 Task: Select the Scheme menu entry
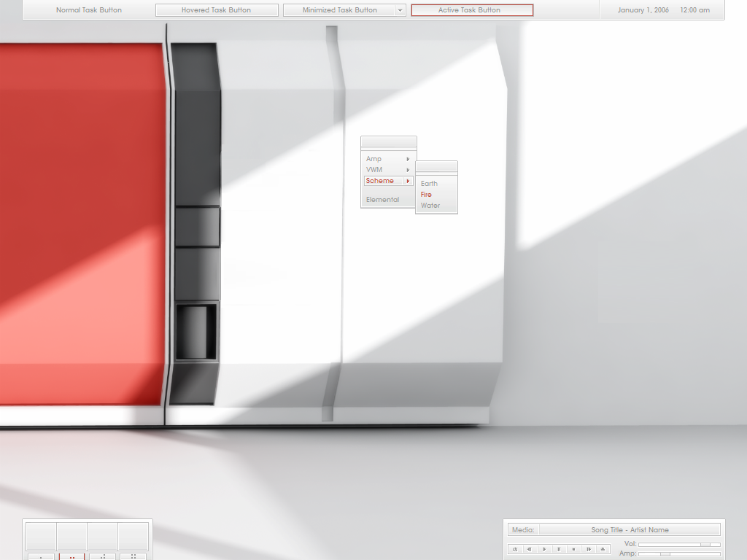pos(388,181)
